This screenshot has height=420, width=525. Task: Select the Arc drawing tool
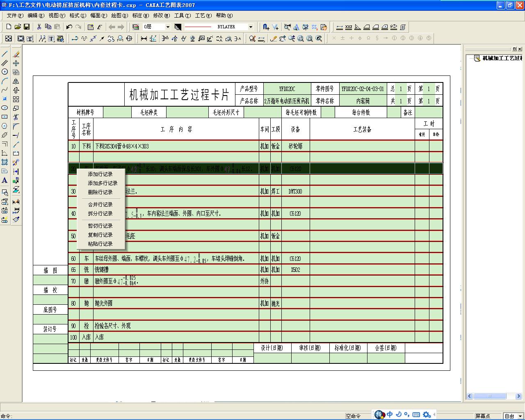click(x=5, y=81)
